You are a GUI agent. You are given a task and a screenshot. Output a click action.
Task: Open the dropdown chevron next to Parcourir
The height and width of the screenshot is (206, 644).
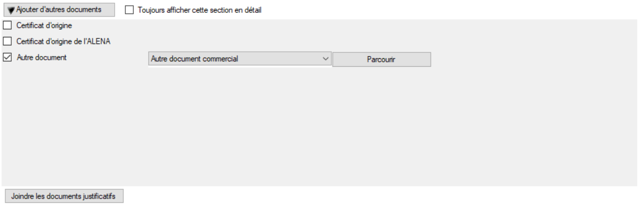point(326,59)
